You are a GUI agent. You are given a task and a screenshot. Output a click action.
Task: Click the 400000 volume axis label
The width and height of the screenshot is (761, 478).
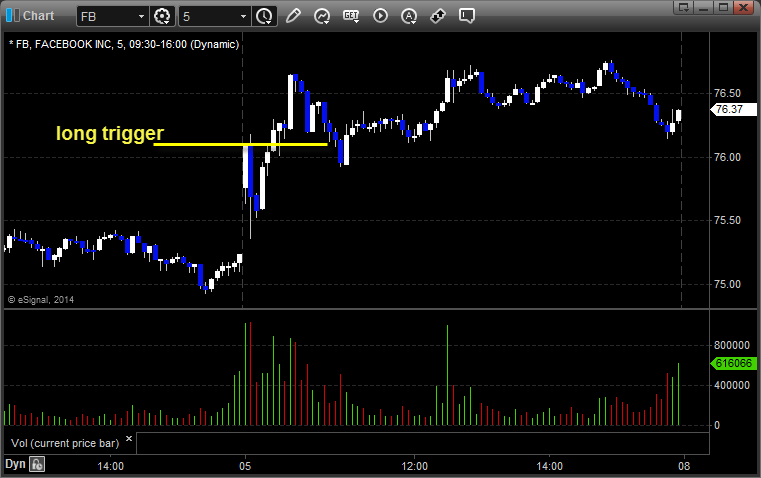[731, 385]
